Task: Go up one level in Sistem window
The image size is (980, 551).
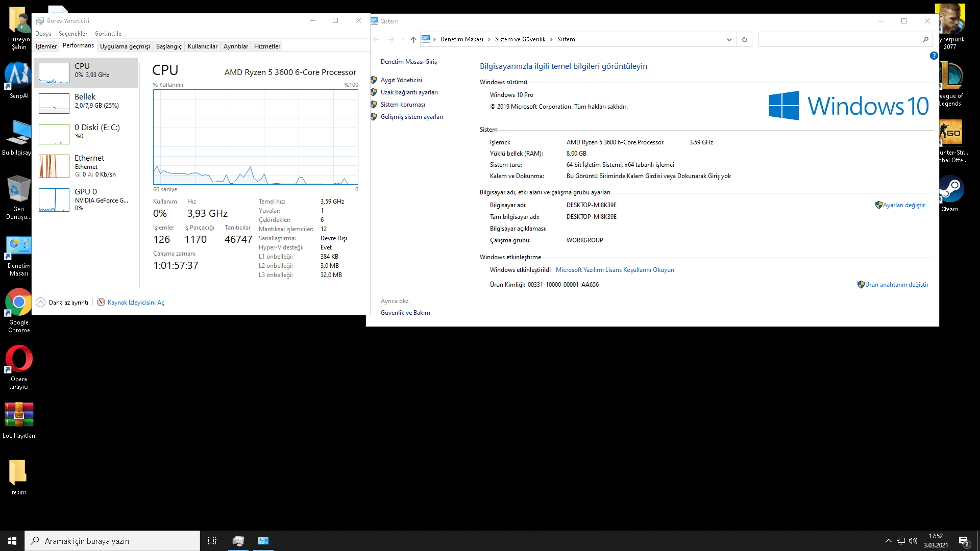Action: [413, 39]
